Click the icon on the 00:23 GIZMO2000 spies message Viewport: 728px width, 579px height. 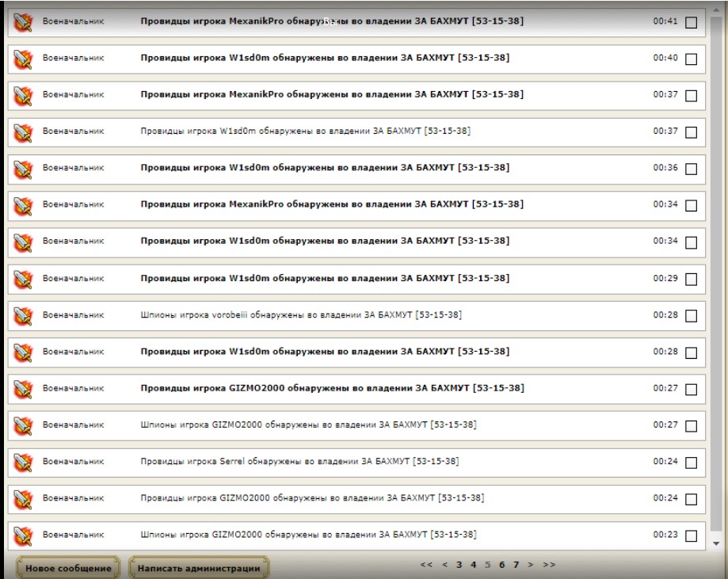[23, 535]
